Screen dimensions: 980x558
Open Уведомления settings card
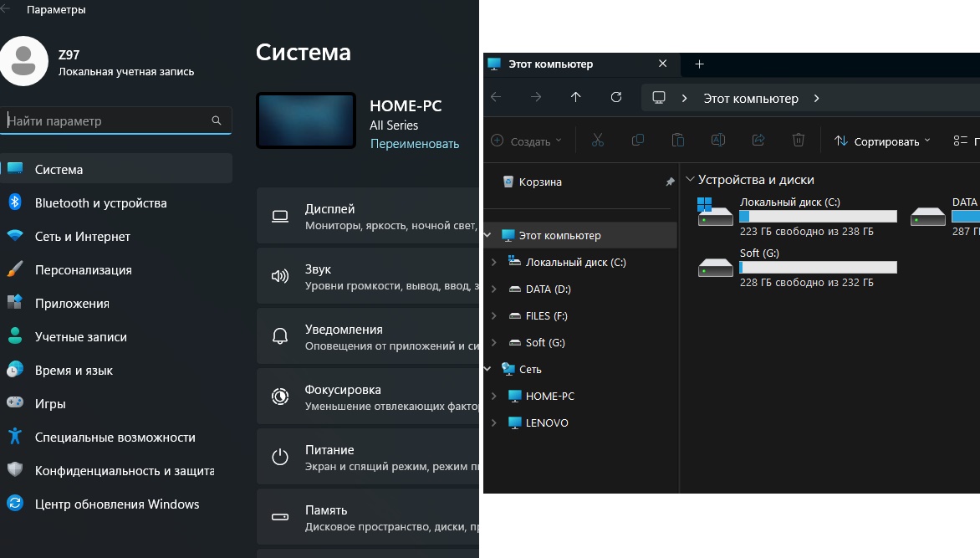coord(368,336)
